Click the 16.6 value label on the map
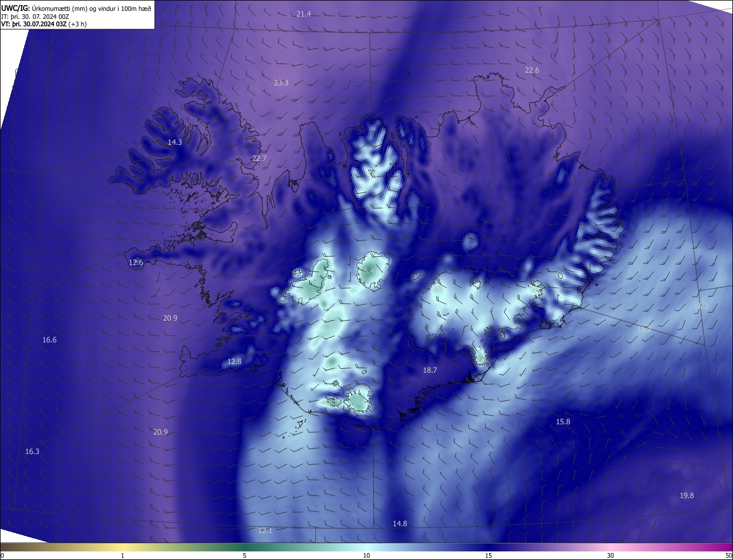Screen dimensions: 733x560 49,340
